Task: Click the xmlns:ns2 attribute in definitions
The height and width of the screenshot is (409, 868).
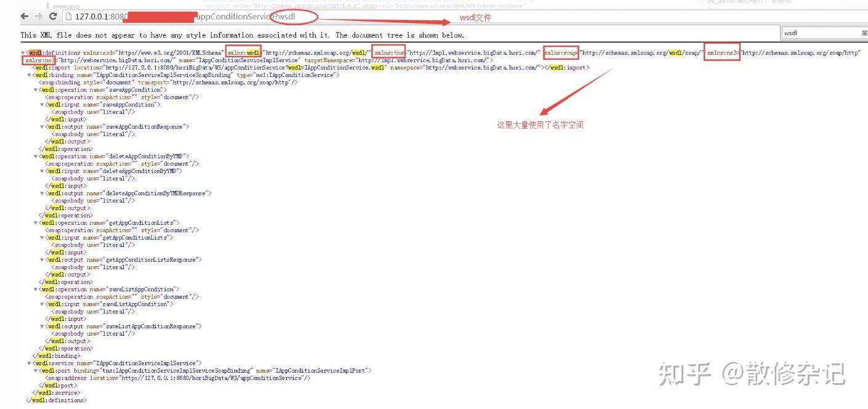Action: coord(784,53)
